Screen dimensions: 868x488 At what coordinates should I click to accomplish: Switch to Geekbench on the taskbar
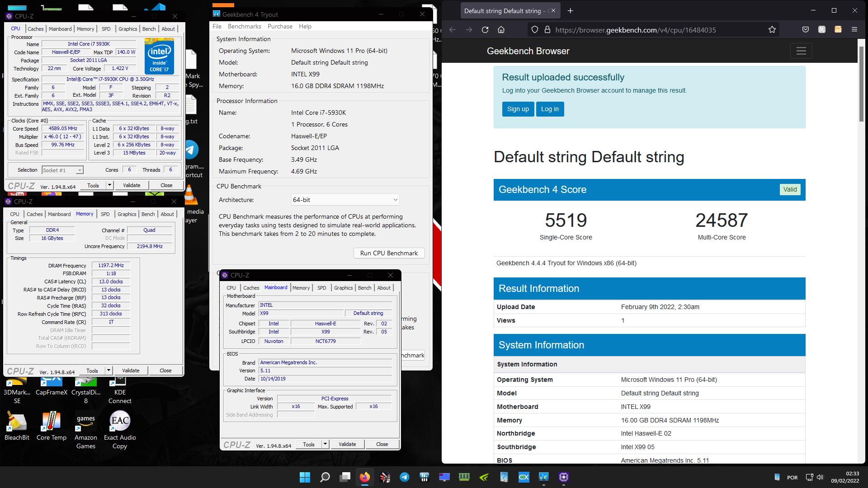coord(544,477)
